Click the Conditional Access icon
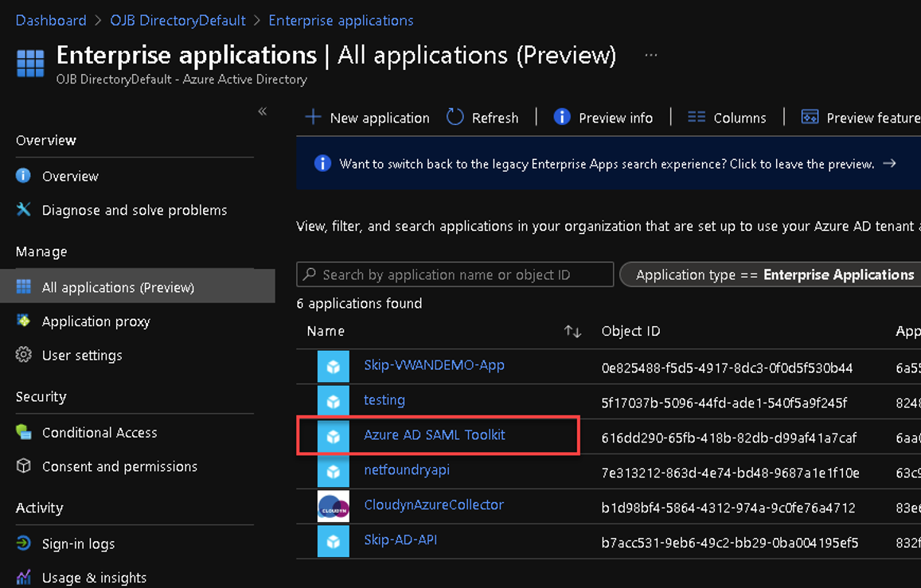Viewport: 921px width, 588px height. 24,432
